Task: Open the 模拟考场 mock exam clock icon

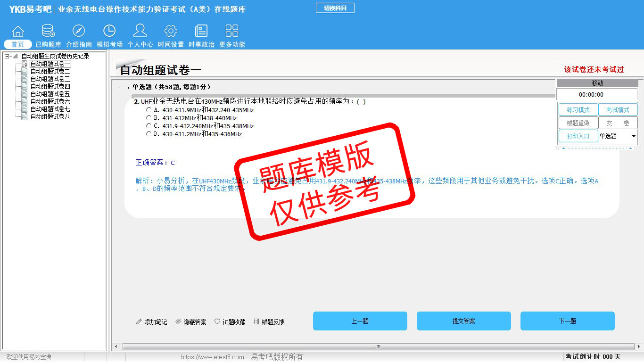Action: 109,36
